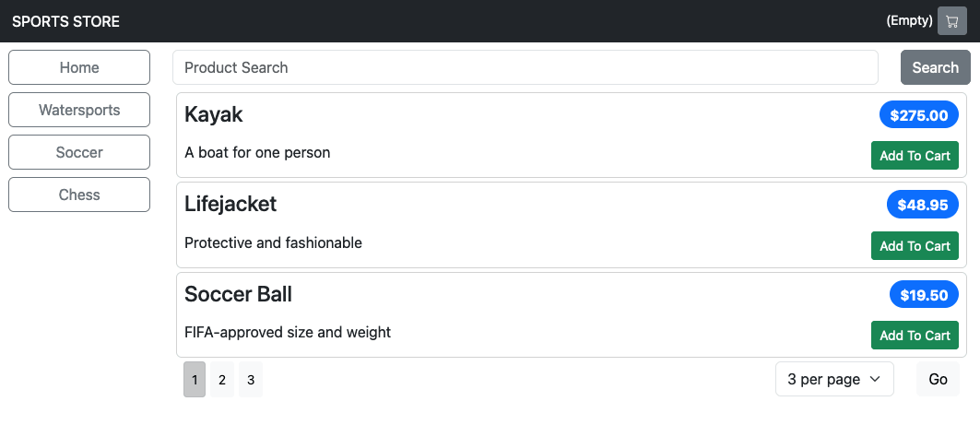
Task: Click the (Empty) cart status text
Action: tap(909, 20)
